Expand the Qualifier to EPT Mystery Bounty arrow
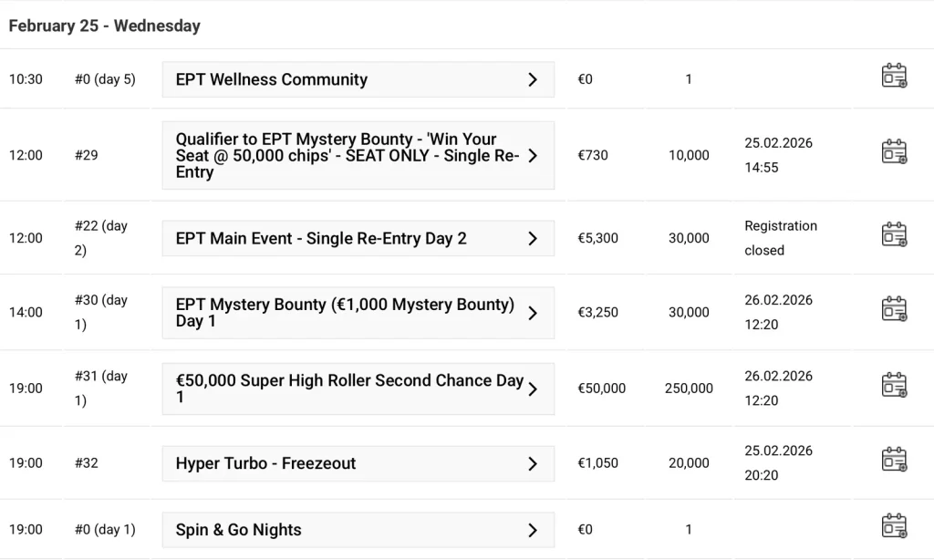Viewport: 934px width, 560px height. [x=533, y=155]
